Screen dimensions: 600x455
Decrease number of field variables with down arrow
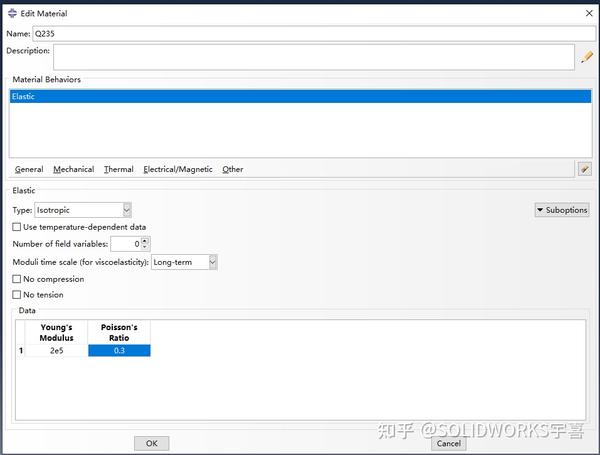[145, 246]
